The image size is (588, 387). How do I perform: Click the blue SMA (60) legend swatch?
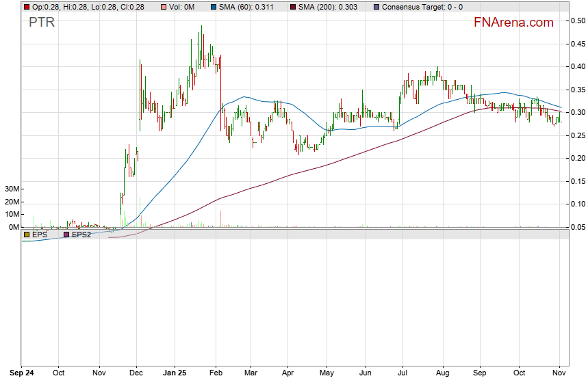[x=214, y=6]
